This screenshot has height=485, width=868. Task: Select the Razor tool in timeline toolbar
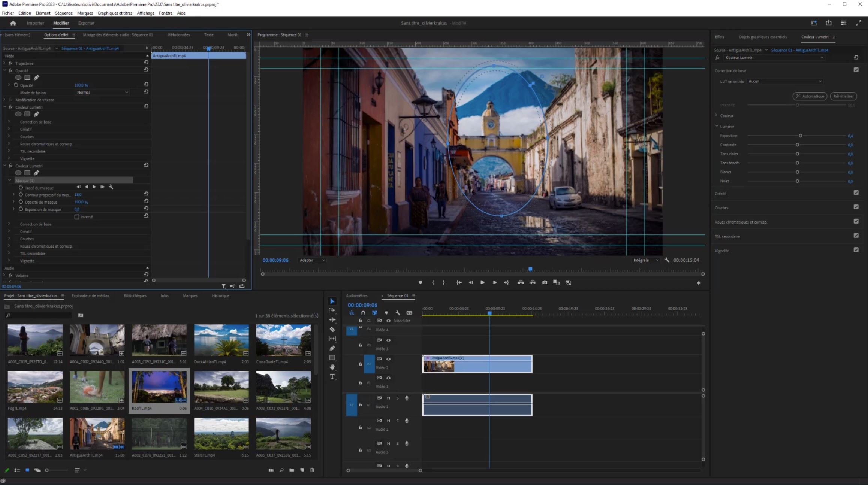click(x=332, y=330)
